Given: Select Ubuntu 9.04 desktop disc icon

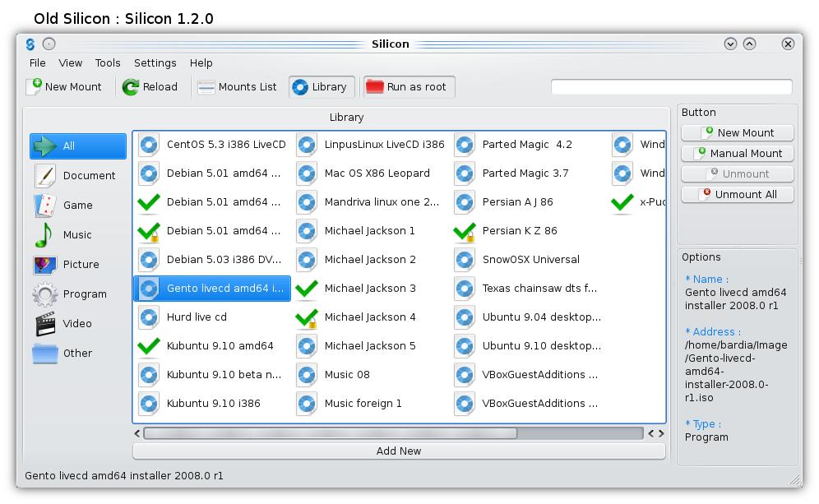Looking at the screenshot, I should (465, 317).
